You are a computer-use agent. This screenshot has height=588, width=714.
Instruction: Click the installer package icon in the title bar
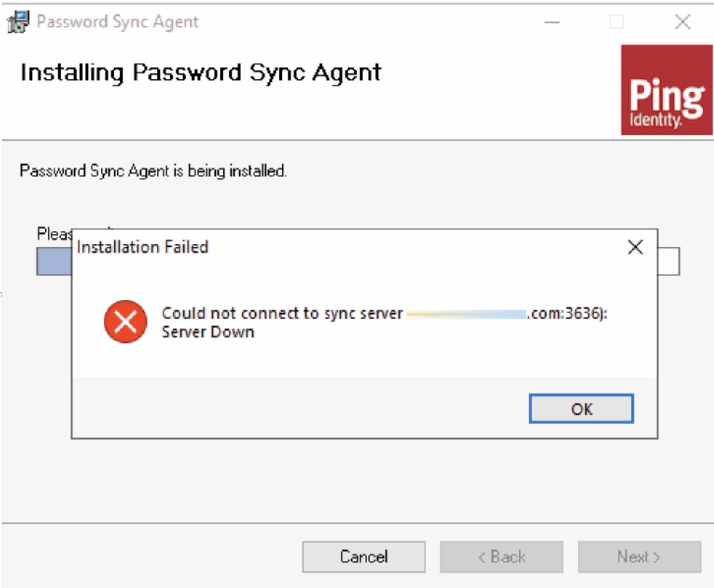coord(17,22)
